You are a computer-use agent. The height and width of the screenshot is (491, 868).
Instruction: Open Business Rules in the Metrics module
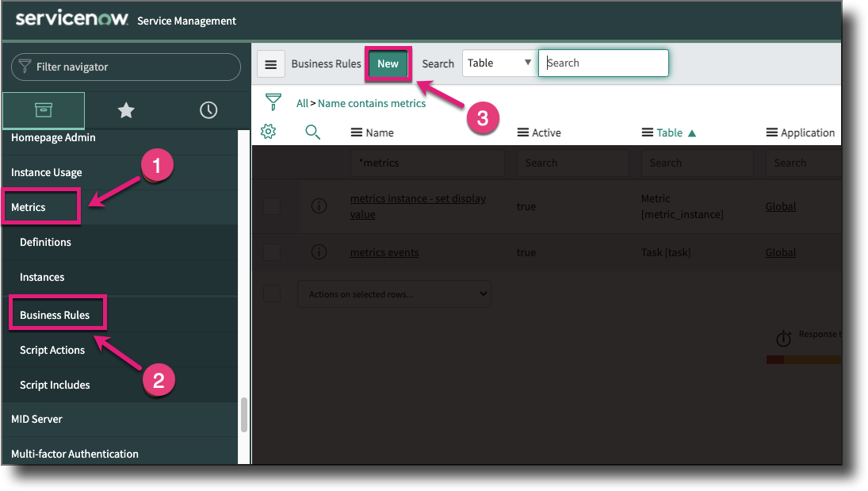coord(55,315)
